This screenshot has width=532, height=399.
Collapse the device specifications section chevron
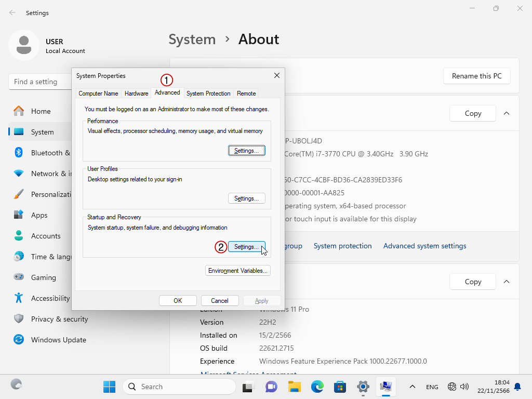tap(507, 113)
